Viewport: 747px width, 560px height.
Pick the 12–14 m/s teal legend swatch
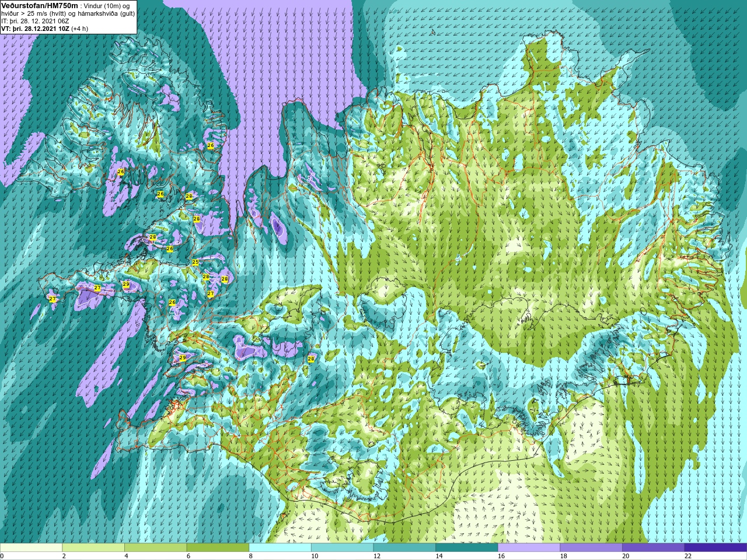pos(404,548)
